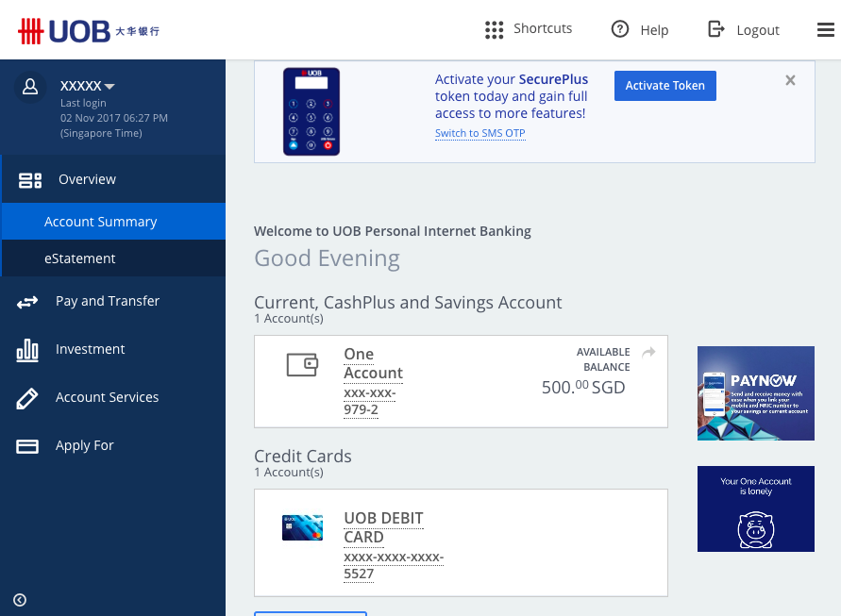The image size is (841, 616).
Task: Click the user profile avatar icon
Action: (30, 86)
